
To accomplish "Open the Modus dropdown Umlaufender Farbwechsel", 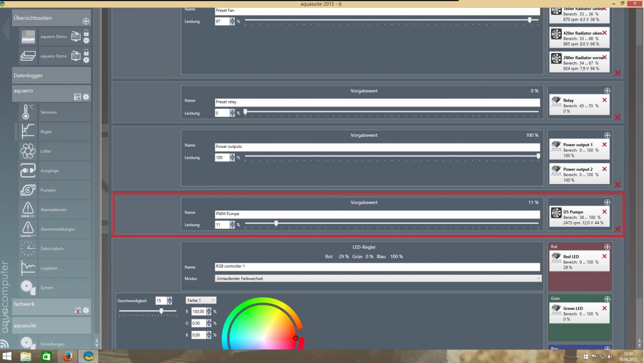I will tap(378, 278).
